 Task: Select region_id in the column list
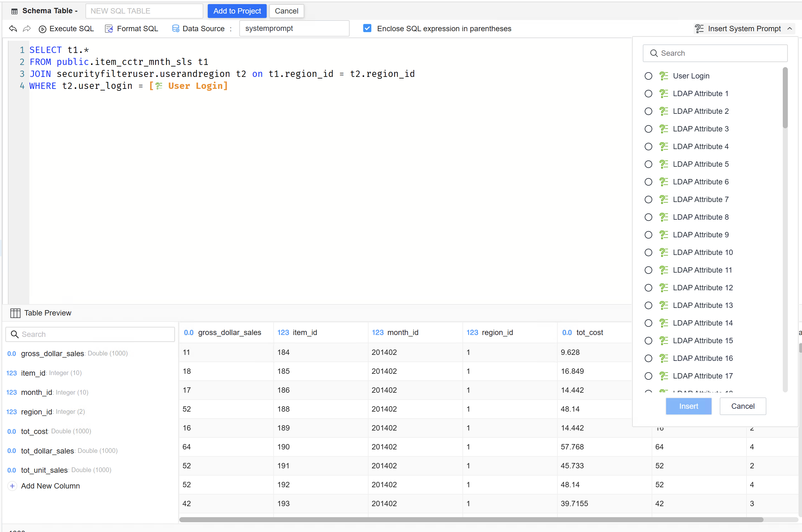click(36, 412)
